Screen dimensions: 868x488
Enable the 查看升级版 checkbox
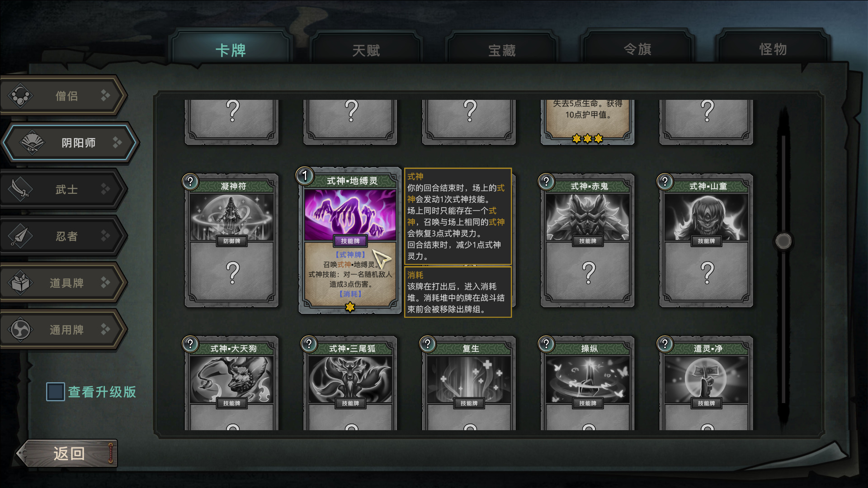pos(56,392)
